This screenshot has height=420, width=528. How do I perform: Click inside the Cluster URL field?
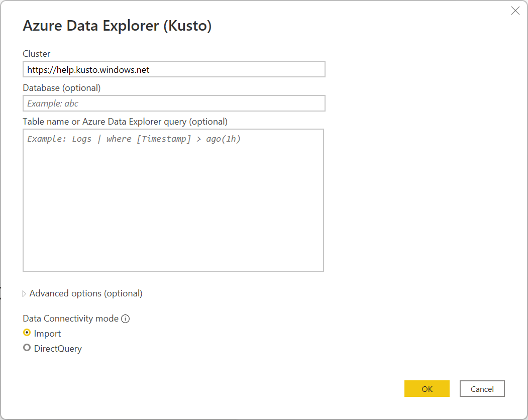pyautogui.click(x=173, y=69)
